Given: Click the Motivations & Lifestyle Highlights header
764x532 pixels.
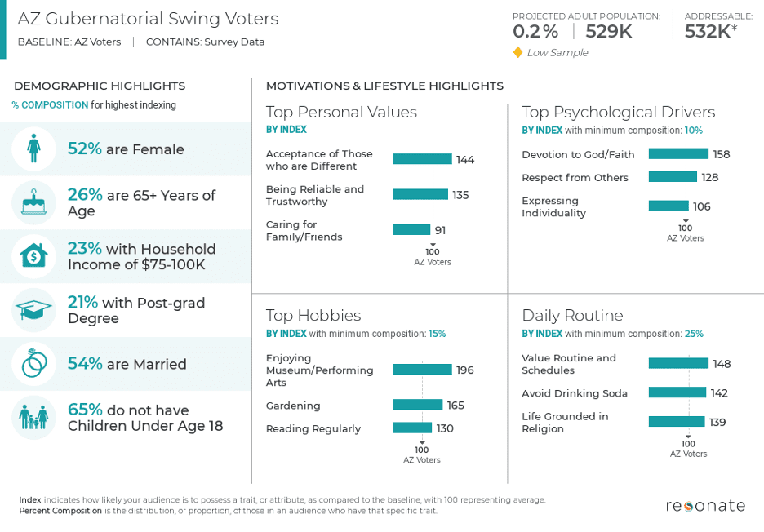Looking at the screenshot, I should point(384,86).
